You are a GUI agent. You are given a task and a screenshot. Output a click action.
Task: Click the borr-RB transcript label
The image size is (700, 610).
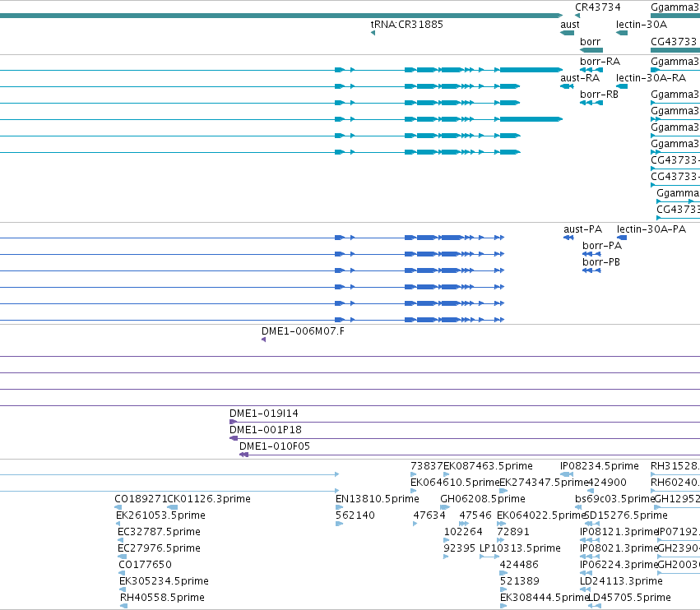click(599, 95)
